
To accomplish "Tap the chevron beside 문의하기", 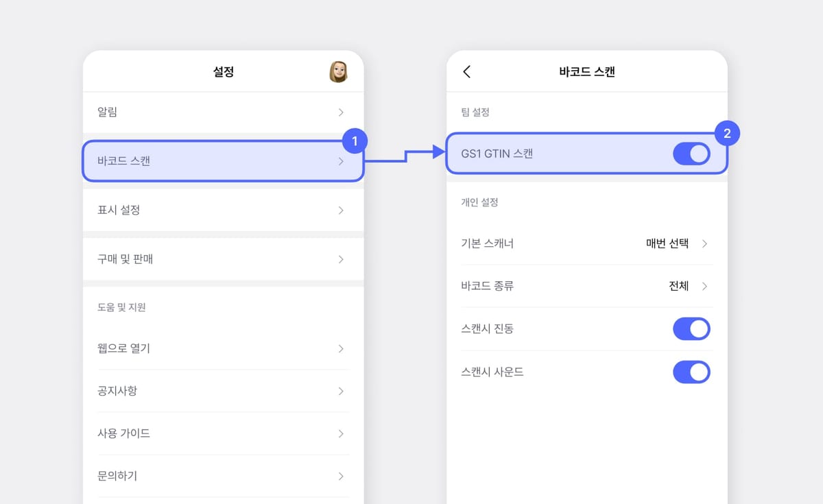I will pyautogui.click(x=341, y=476).
